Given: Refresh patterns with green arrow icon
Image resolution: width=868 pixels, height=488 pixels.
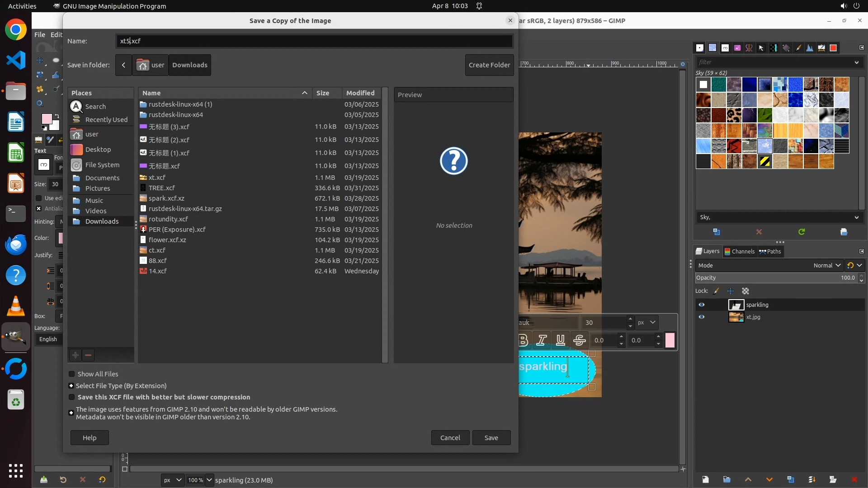Looking at the screenshot, I should click(801, 232).
